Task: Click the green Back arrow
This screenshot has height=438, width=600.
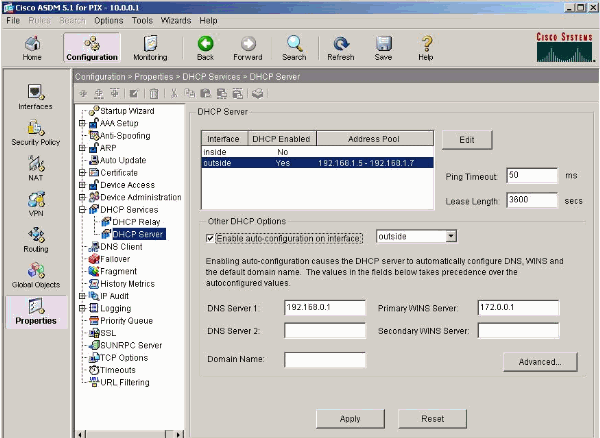Action: coord(205,43)
